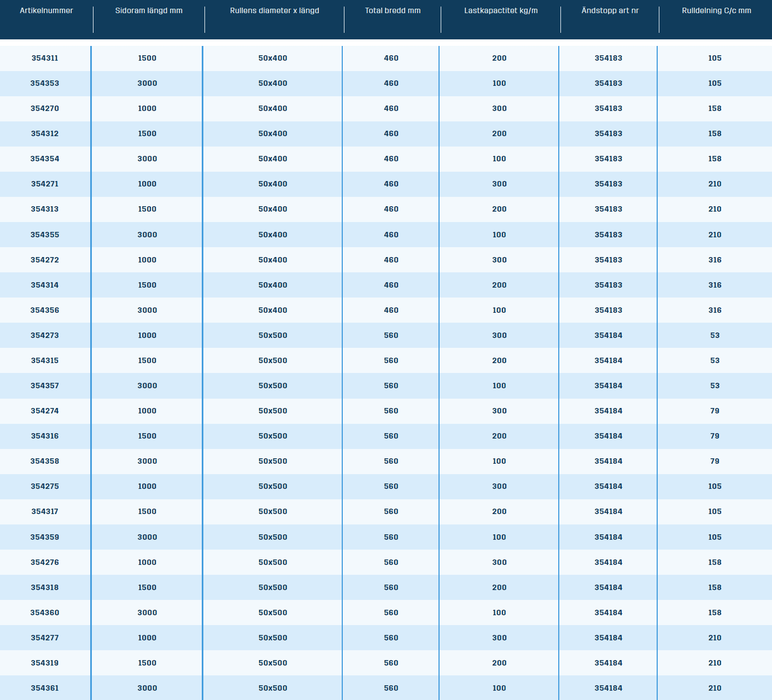
Task: Click the Ändstopp art nr header
Action: tap(610, 10)
